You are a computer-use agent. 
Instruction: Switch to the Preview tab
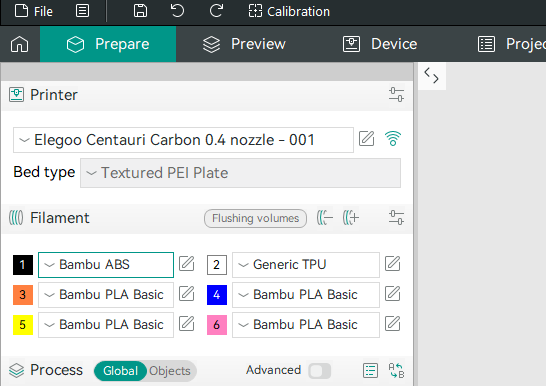[x=244, y=44]
